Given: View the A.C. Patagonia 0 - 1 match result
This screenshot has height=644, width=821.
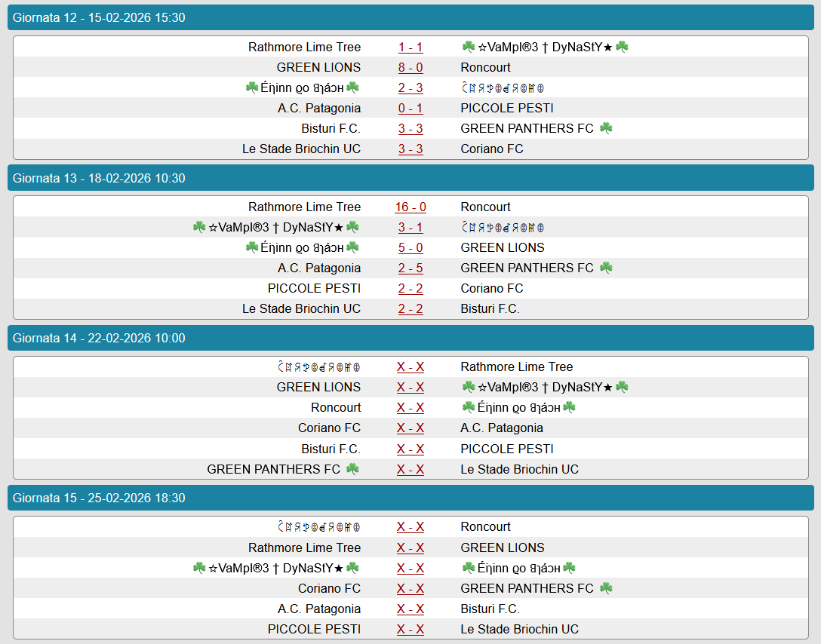Looking at the screenshot, I should pyautogui.click(x=410, y=108).
